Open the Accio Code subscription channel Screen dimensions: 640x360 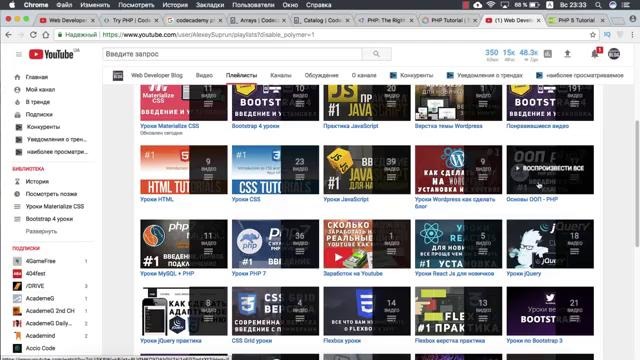click(x=40, y=348)
